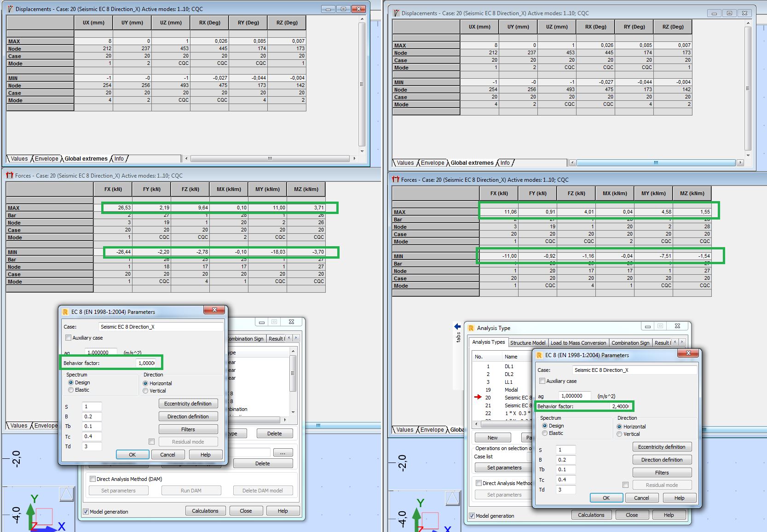Click the Delete DAM model button
Image resolution: width=767 pixels, height=532 pixels.
click(x=263, y=491)
